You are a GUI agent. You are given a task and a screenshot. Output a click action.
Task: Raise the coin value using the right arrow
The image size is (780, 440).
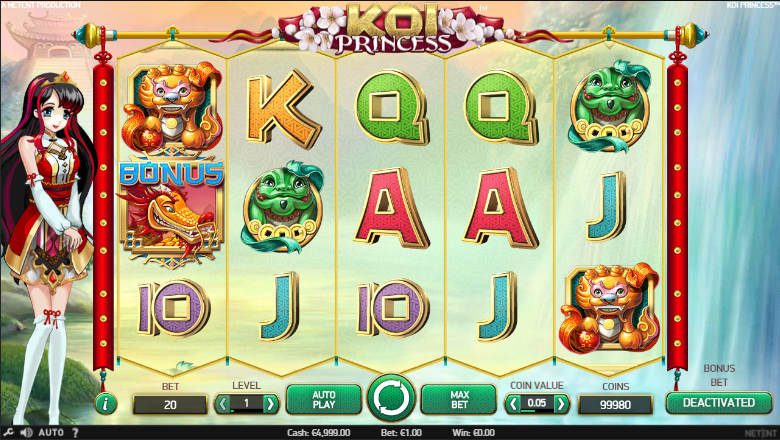click(x=561, y=404)
